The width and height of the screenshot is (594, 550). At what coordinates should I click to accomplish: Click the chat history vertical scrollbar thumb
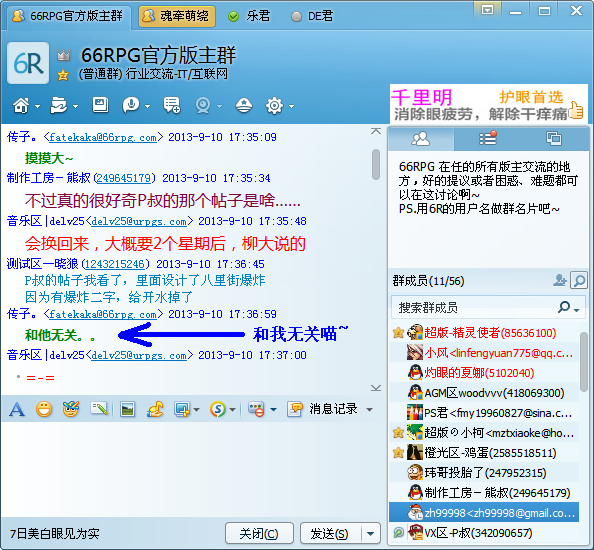(376, 164)
